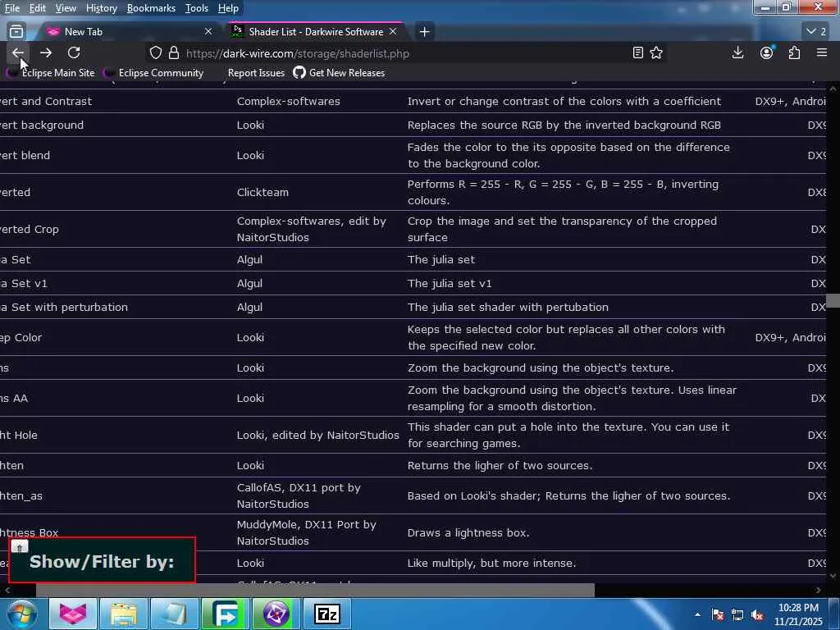Open the purple sphere taskbar application
The width and height of the screenshot is (840, 630).
coord(276,614)
